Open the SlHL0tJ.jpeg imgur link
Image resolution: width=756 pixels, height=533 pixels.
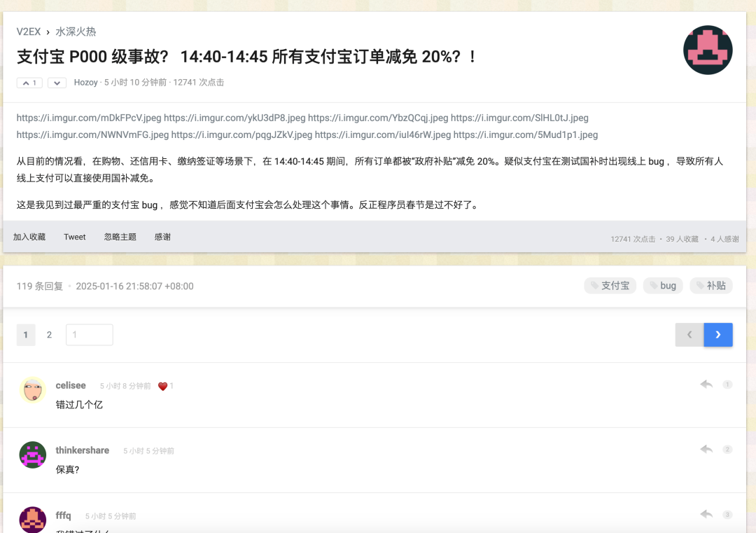[519, 118]
